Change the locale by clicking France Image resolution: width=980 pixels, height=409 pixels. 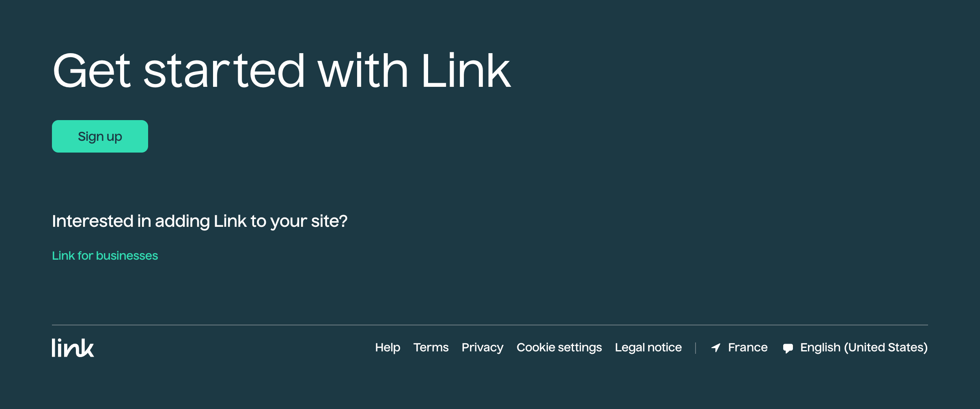(x=747, y=348)
